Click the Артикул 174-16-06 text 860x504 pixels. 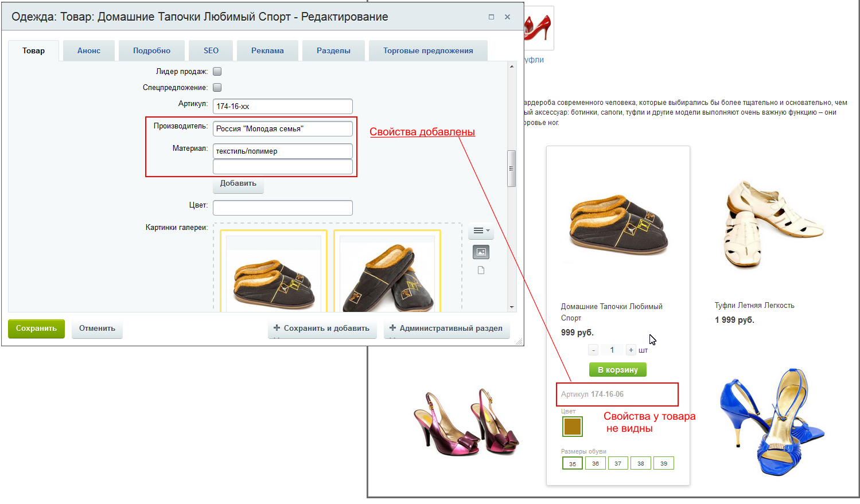point(592,394)
